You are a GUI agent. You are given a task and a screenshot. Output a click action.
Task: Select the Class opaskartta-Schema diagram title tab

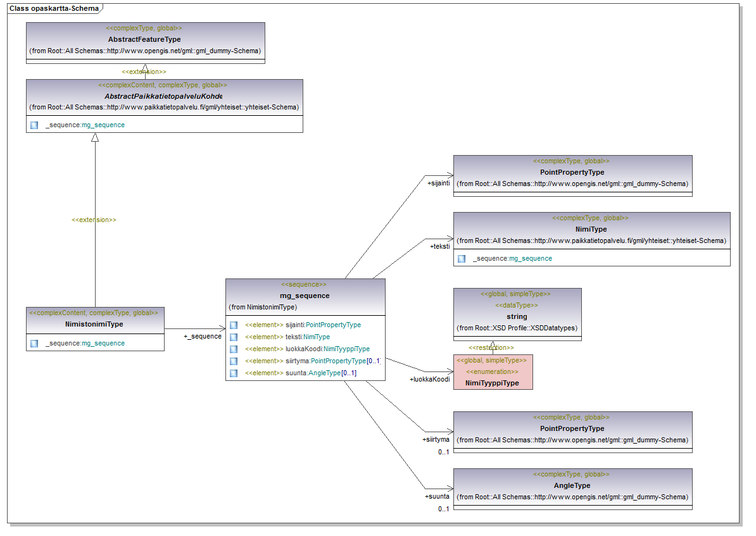(53, 8)
